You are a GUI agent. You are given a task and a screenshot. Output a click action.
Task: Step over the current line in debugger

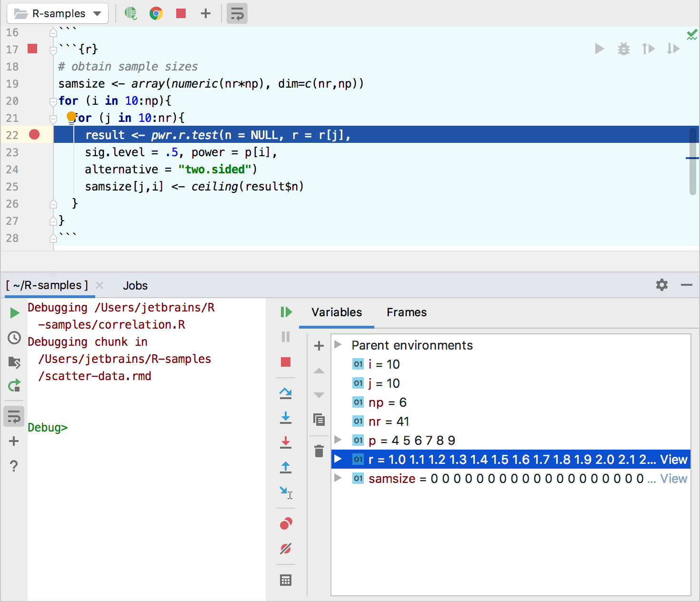[286, 393]
